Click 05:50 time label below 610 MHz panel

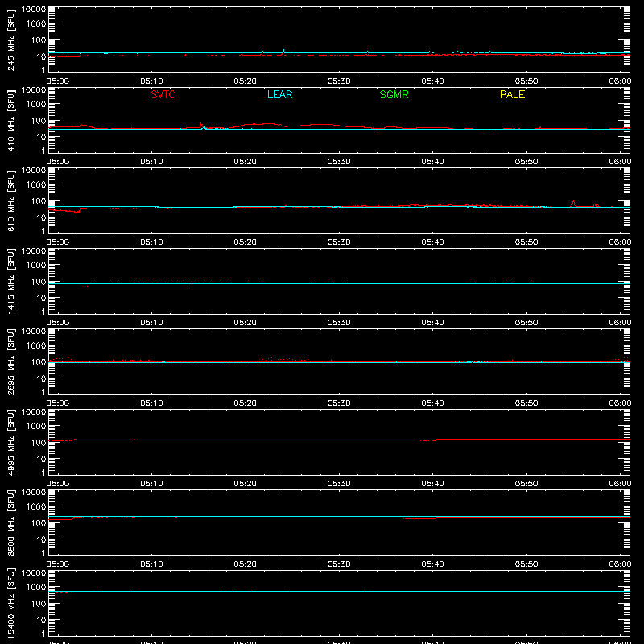pos(526,242)
